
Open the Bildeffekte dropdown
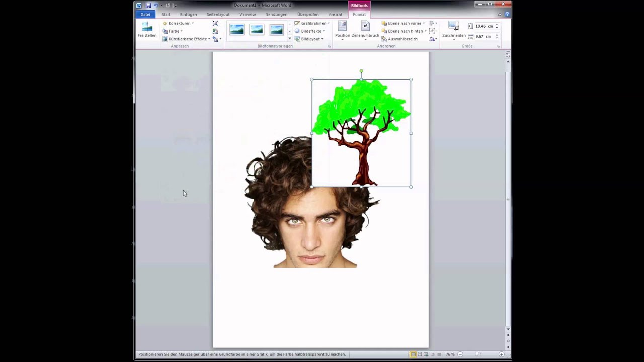tap(309, 31)
